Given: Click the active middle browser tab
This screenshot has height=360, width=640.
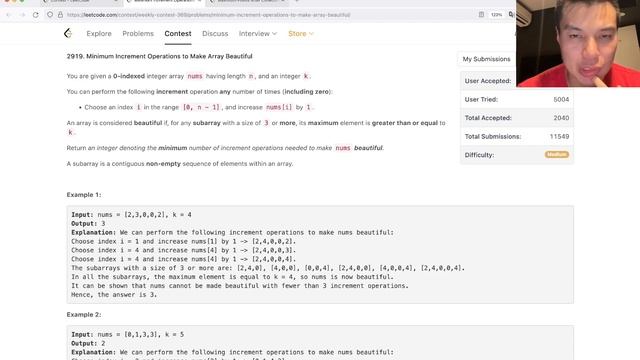Looking at the screenshot, I should [x=163, y=2].
